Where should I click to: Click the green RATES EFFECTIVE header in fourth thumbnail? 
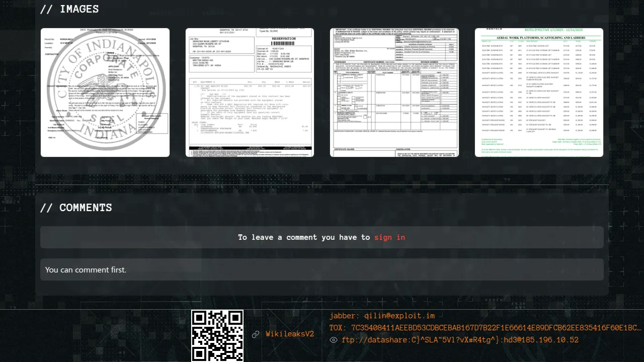(x=539, y=31)
